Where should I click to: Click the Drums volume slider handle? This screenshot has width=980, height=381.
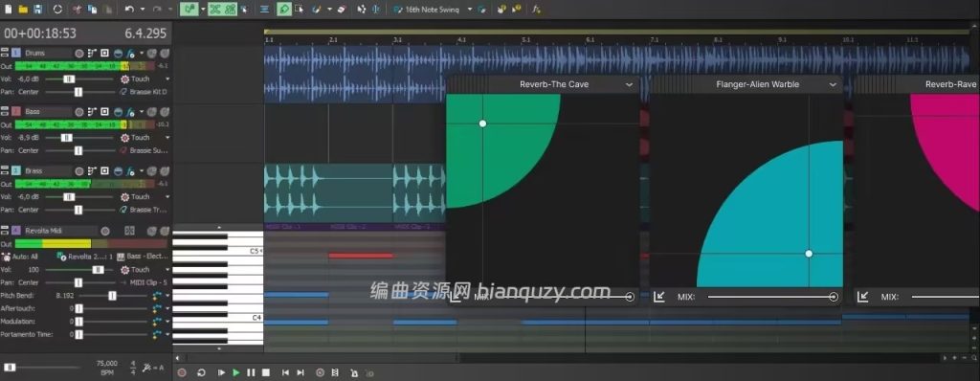[x=69, y=79]
